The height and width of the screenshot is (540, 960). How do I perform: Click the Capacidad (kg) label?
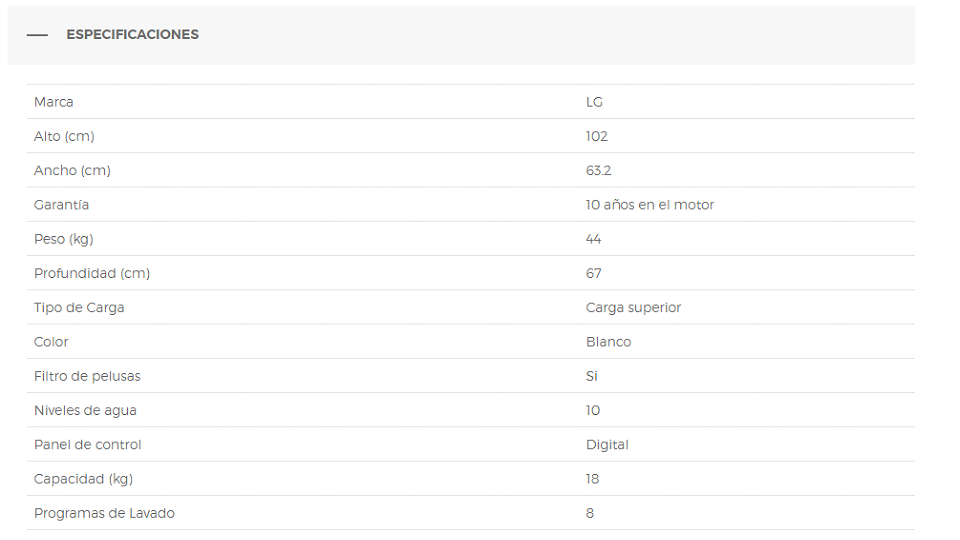[83, 479]
